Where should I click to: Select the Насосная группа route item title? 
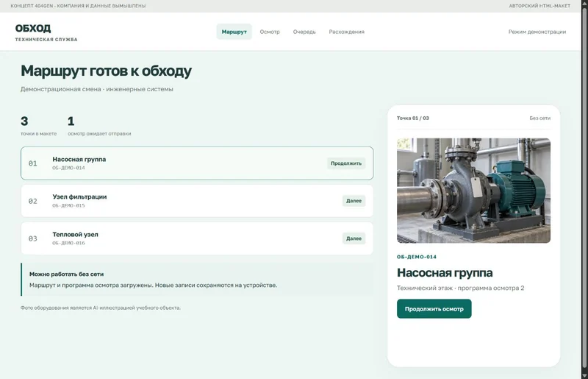79,159
